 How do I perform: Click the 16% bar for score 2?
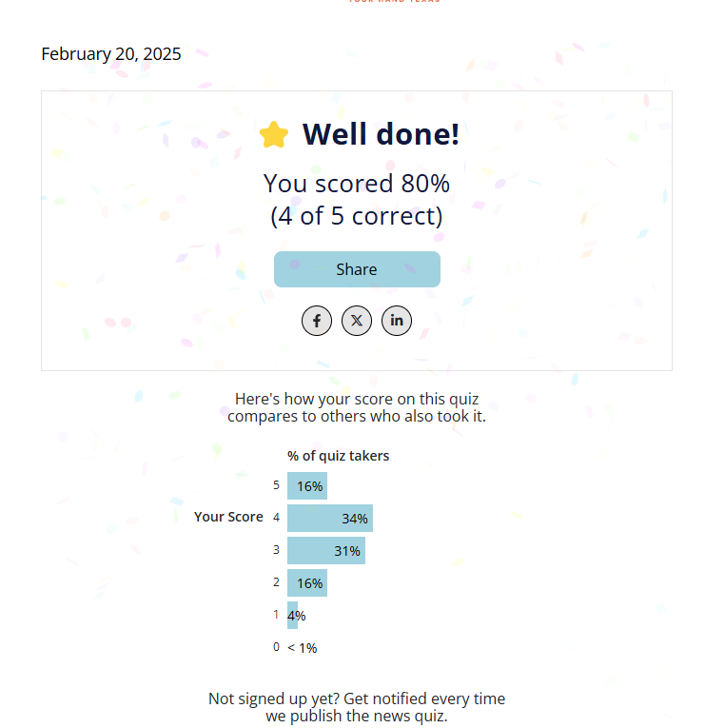[x=307, y=582]
